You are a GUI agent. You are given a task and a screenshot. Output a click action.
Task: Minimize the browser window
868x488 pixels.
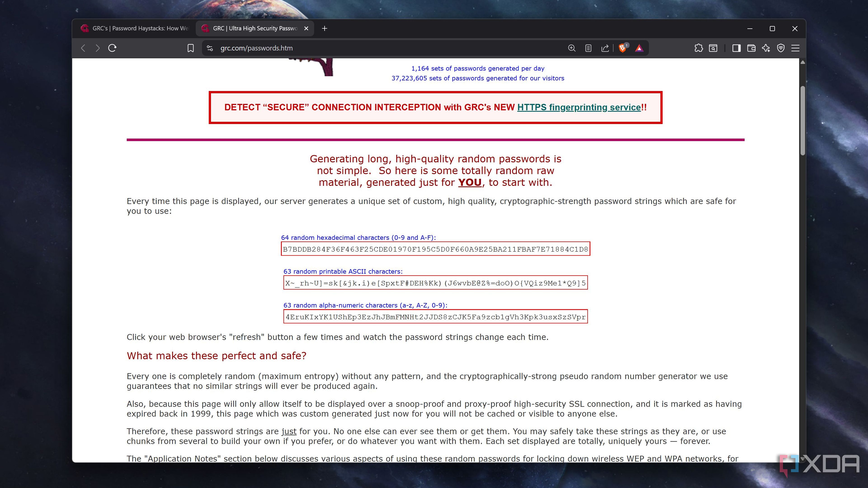(750, 29)
